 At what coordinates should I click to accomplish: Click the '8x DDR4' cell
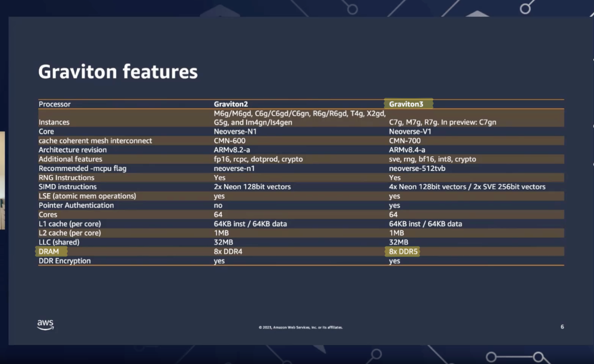click(228, 251)
